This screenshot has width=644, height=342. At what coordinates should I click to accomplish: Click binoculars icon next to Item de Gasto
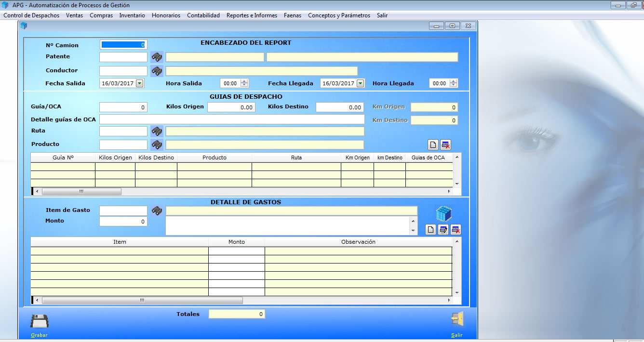[157, 210]
